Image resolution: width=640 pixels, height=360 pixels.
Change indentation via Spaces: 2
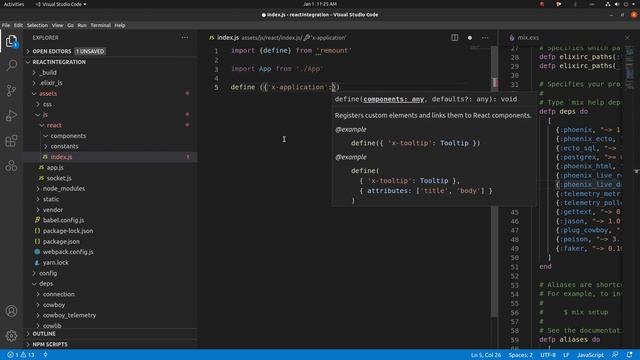point(520,355)
